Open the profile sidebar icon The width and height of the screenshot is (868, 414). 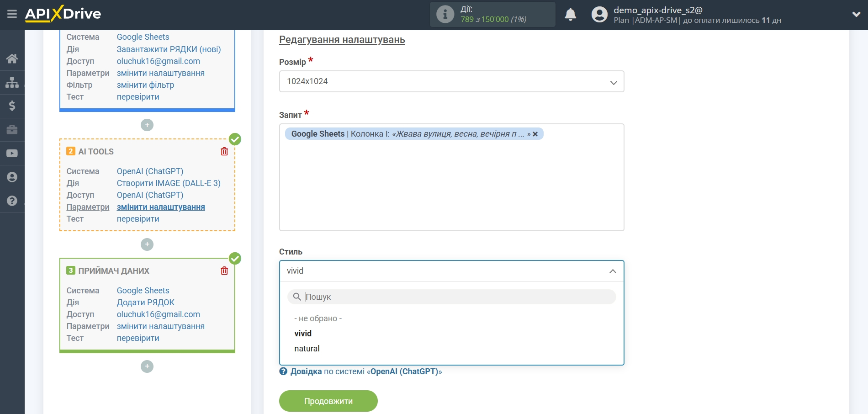[x=12, y=177]
